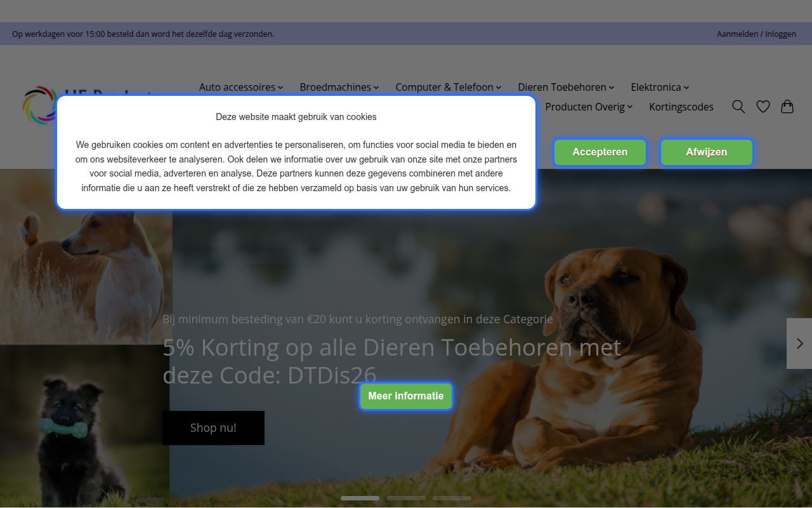Select the third slide indicator
This screenshot has width=812, height=508.
(452, 498)
